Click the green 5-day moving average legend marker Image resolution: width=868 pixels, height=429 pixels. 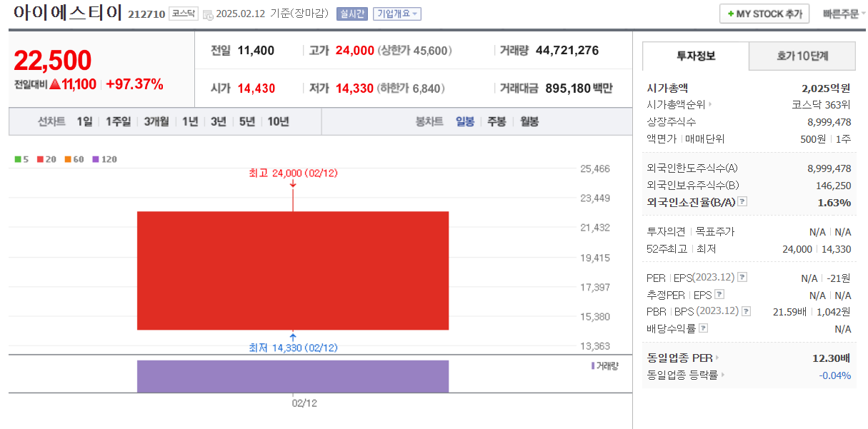pyautogui.click(x=17, y=159)
